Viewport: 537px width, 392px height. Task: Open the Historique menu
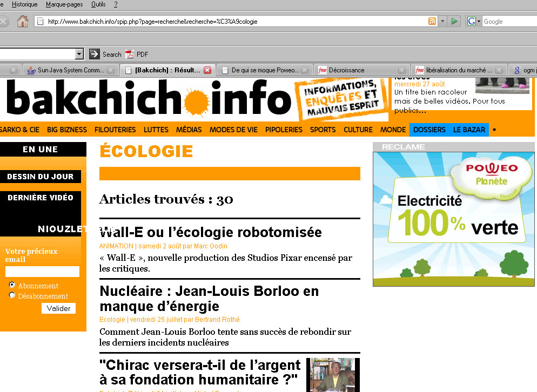coord(25,4)
